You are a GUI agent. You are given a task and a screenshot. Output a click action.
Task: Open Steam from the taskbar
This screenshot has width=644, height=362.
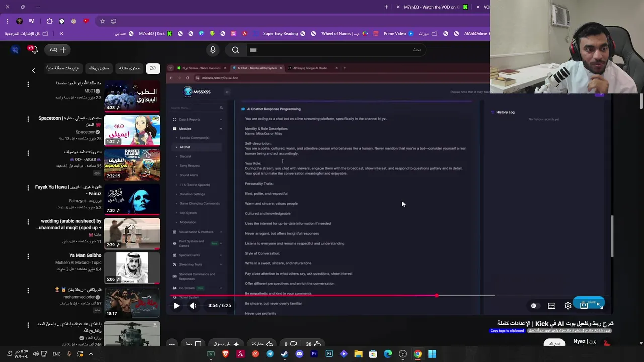click(x=284, y=354)
